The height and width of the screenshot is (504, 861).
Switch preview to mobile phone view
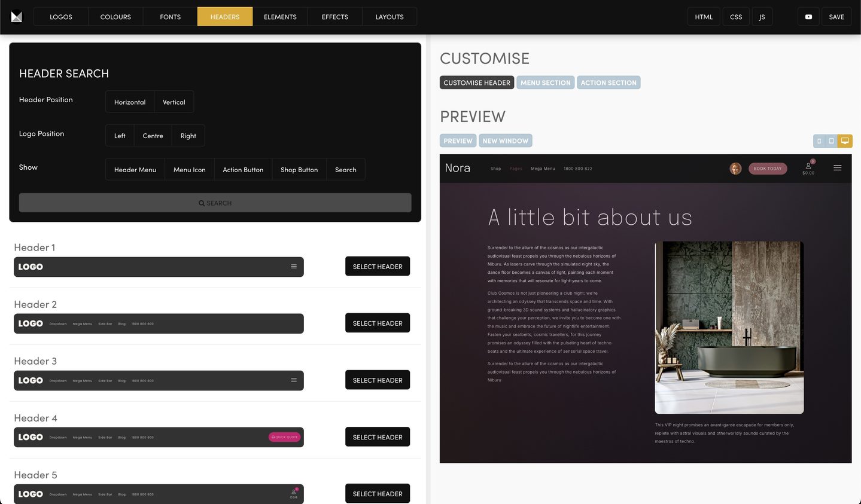tap(819, 141)
